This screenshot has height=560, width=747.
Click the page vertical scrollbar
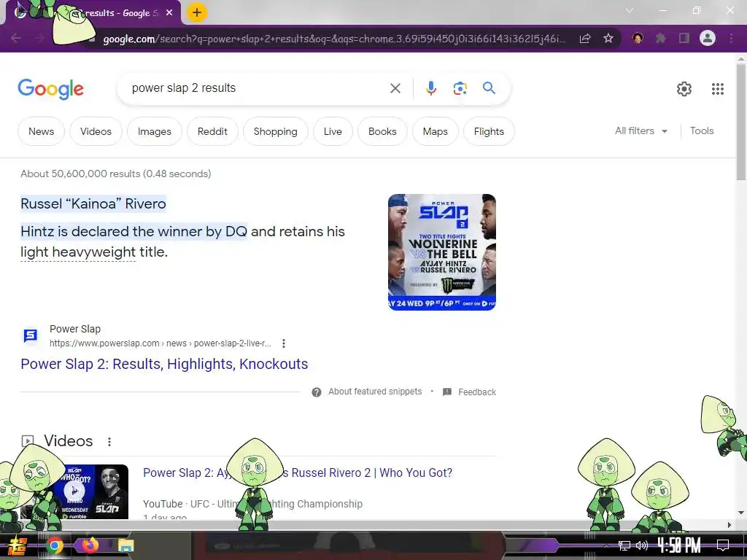741,124
